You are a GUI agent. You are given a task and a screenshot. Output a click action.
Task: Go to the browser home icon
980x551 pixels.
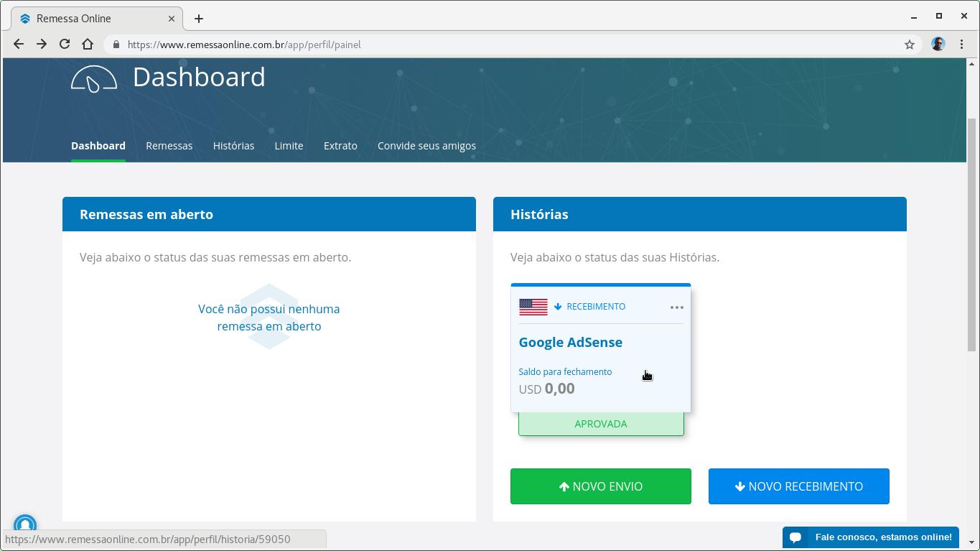pyautogui.click(x=88, y=44)
